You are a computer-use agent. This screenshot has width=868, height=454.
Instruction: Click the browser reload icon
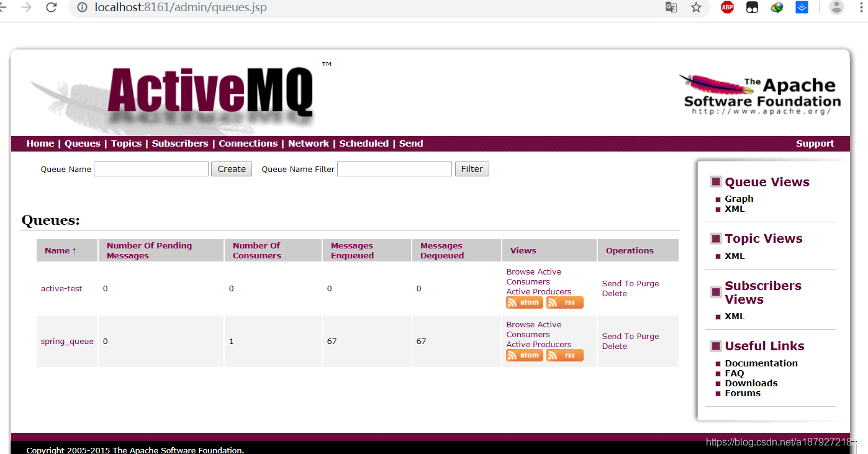click(52, 7)
